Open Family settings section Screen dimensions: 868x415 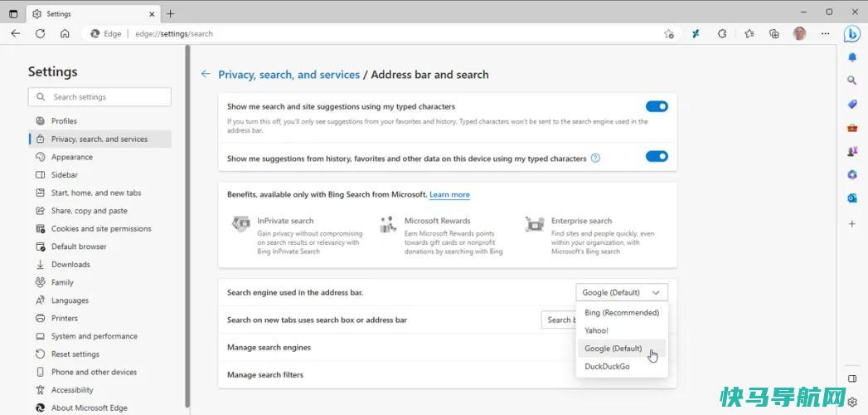point(99,282)
